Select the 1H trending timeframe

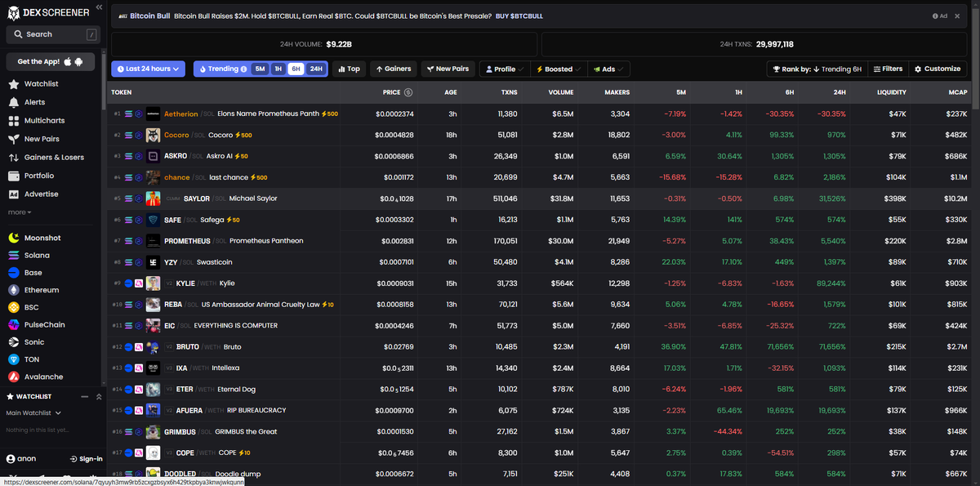tap(278, 69)
